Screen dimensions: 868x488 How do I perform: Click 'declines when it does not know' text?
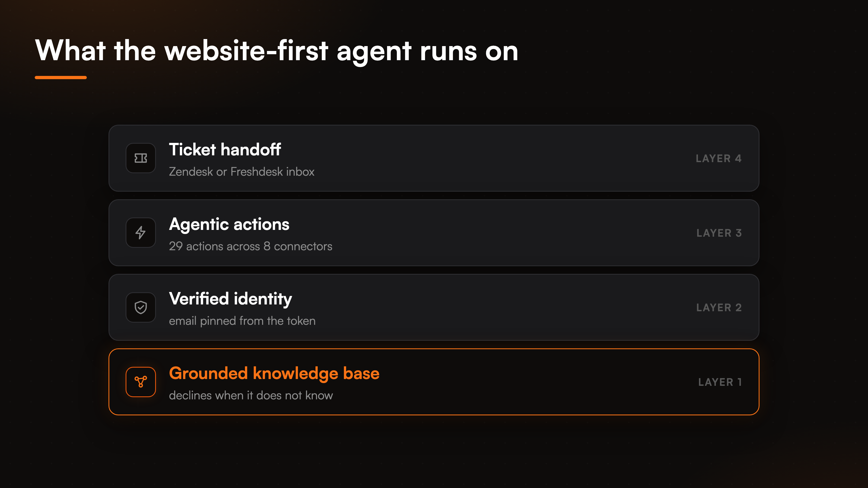pos(251,395)
